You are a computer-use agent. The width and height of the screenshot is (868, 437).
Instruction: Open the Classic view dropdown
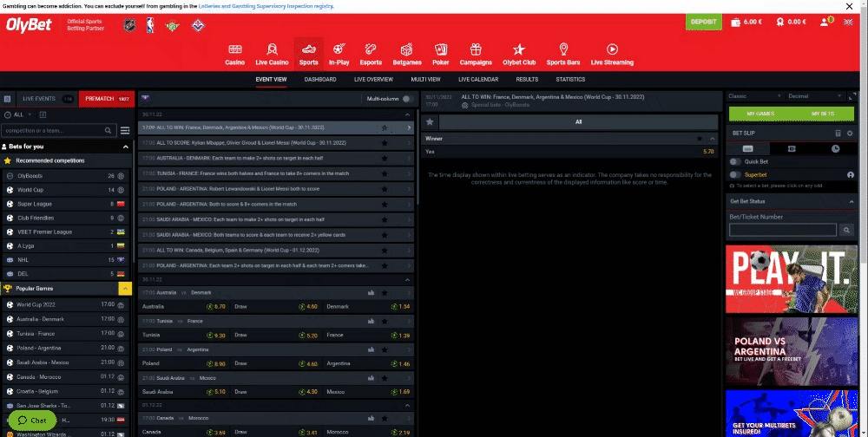(754, 96)
